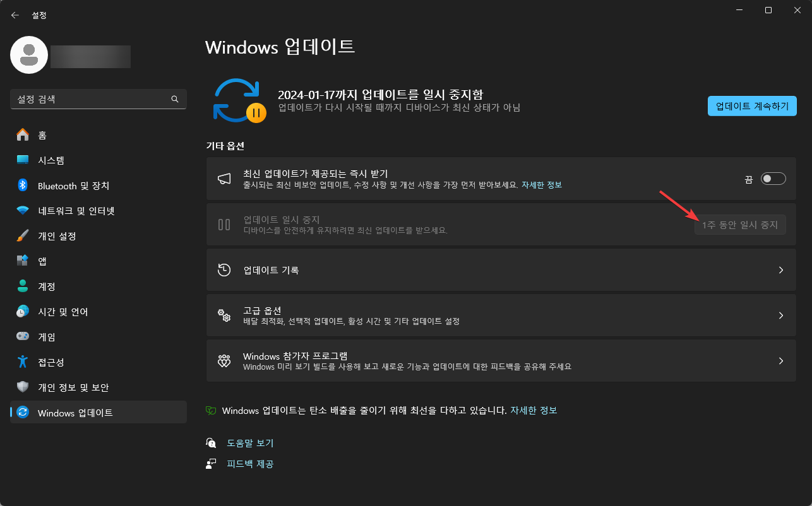Click the advanced options gears icon
Viewport: 812px width, 506px height.
(224, 315)
